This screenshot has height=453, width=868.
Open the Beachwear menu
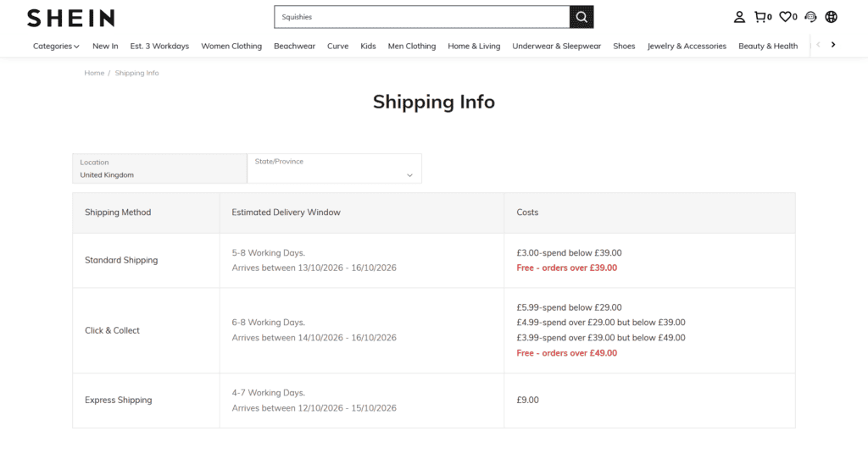coord(294,46)
